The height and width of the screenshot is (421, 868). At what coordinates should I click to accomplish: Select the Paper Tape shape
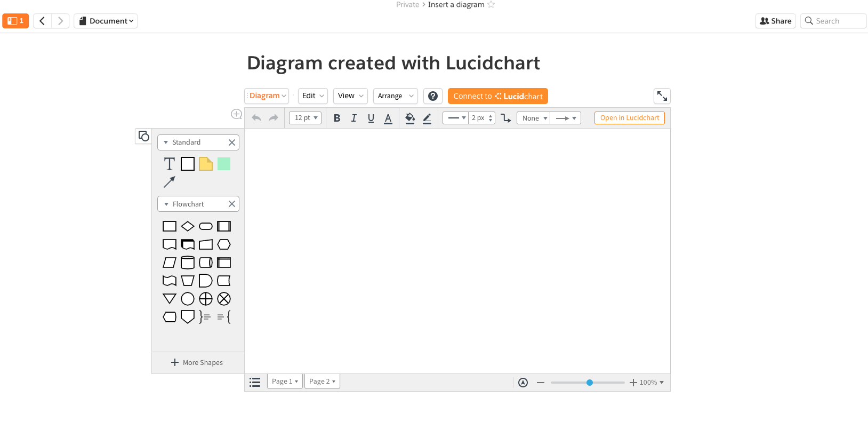(x=170, y=281)
